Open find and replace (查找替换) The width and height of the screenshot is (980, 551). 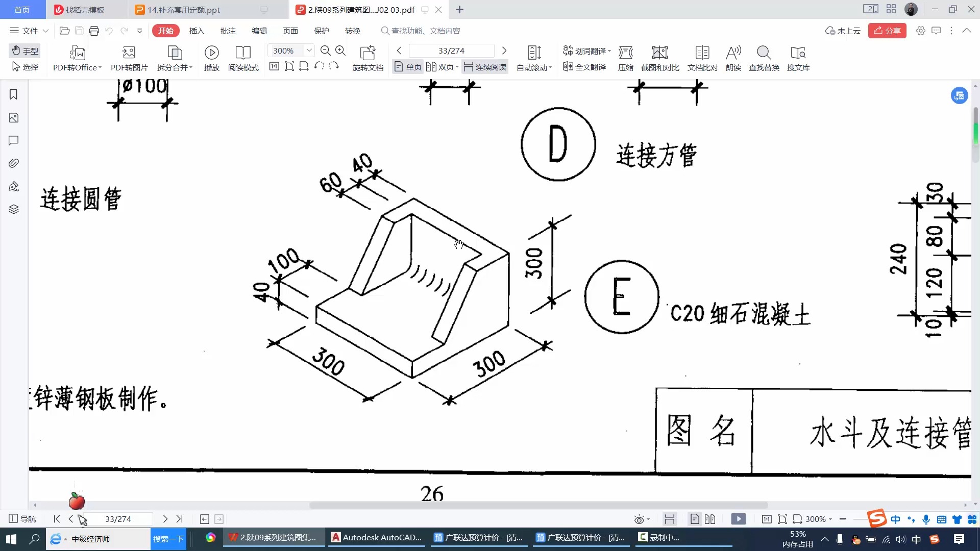764,58
